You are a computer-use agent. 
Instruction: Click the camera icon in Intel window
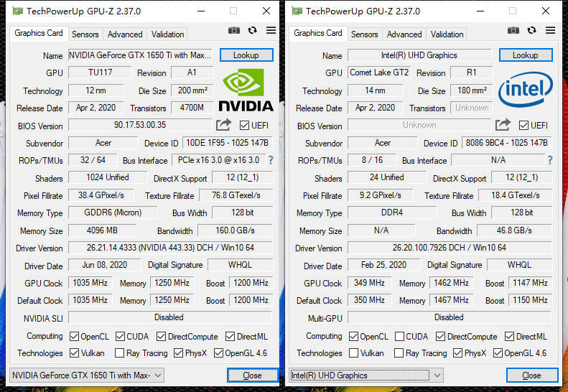(x=513, y=30)
